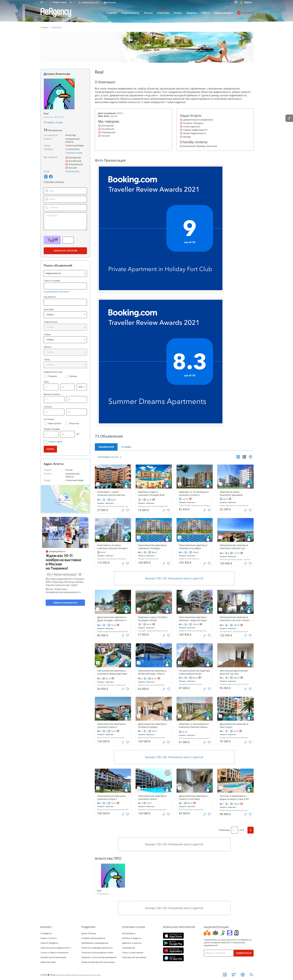This screenshot has width=293, height=980.
Task: Click the Оставить отзыв link
Action: click(x=53, y=123)
